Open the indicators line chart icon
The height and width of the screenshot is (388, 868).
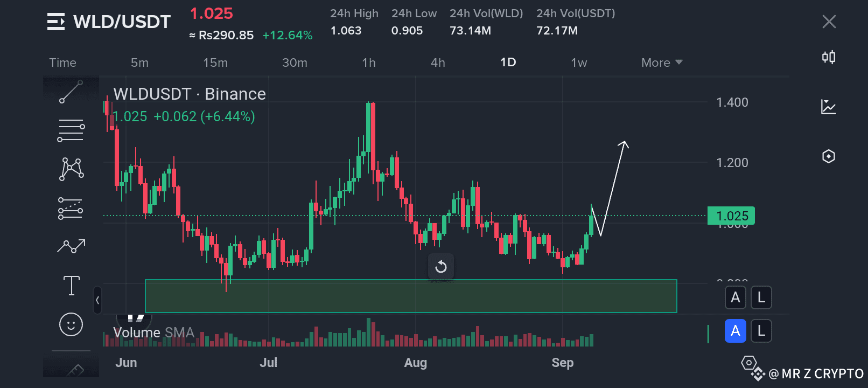point(829,107)
